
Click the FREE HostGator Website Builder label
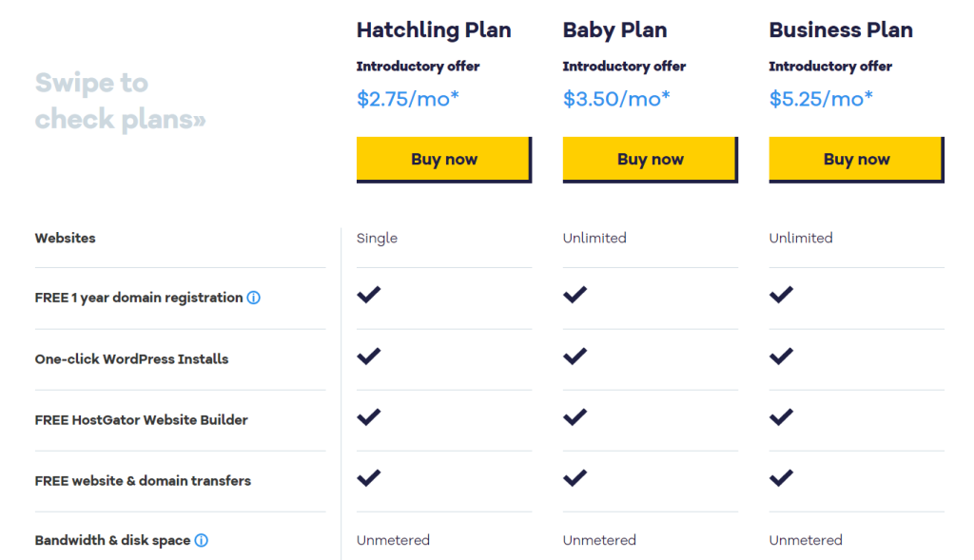tap(141, 420)
